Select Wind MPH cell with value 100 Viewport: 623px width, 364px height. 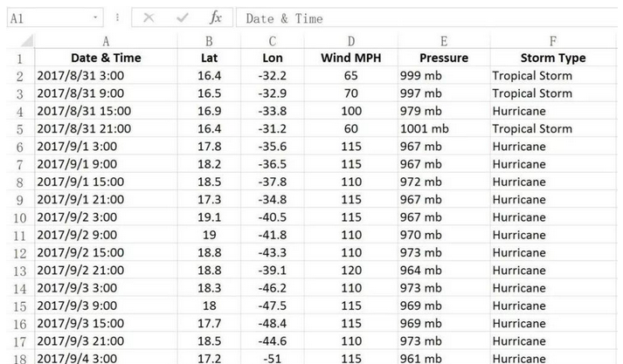(x=351, y=111)
